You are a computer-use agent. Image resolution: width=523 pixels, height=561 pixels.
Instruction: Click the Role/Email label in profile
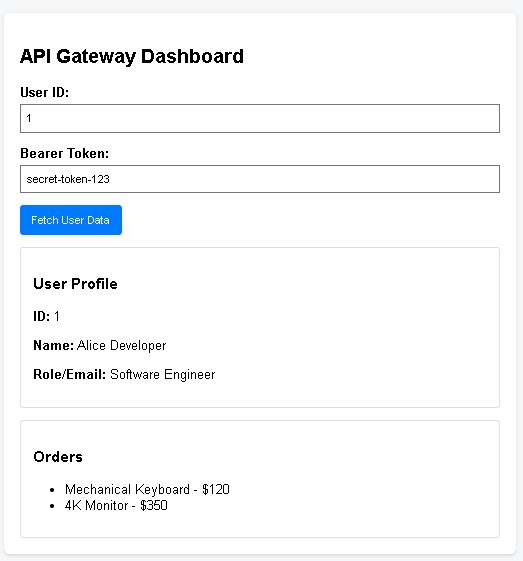69,375
